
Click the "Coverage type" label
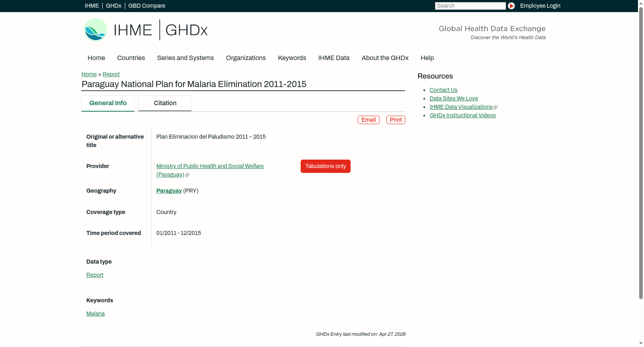click(105, 212)
